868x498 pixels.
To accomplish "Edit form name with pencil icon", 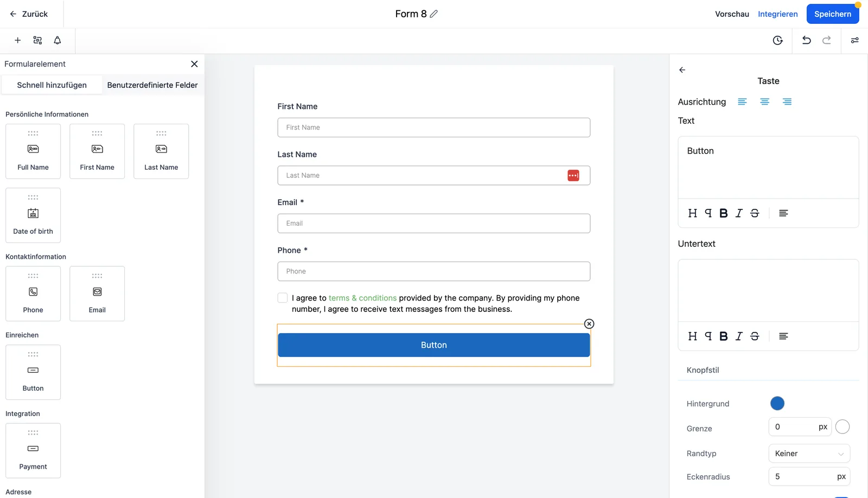I will coord(434,14).
